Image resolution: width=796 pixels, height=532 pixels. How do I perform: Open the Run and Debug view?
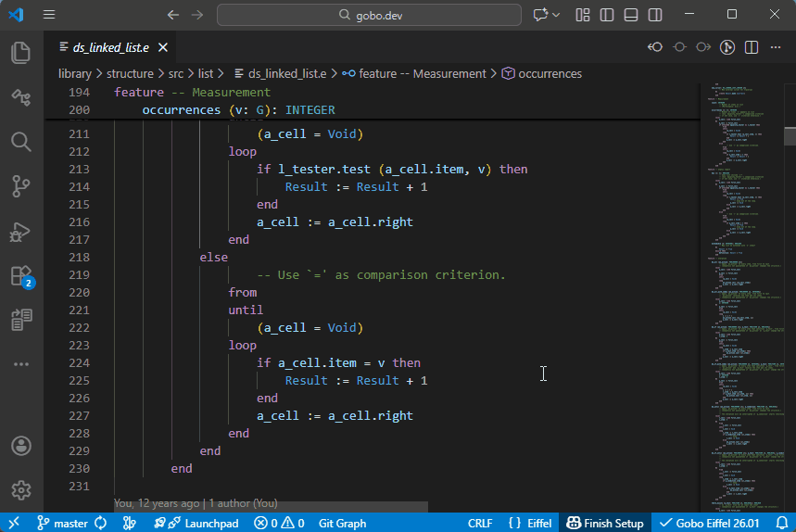(20, 231)
